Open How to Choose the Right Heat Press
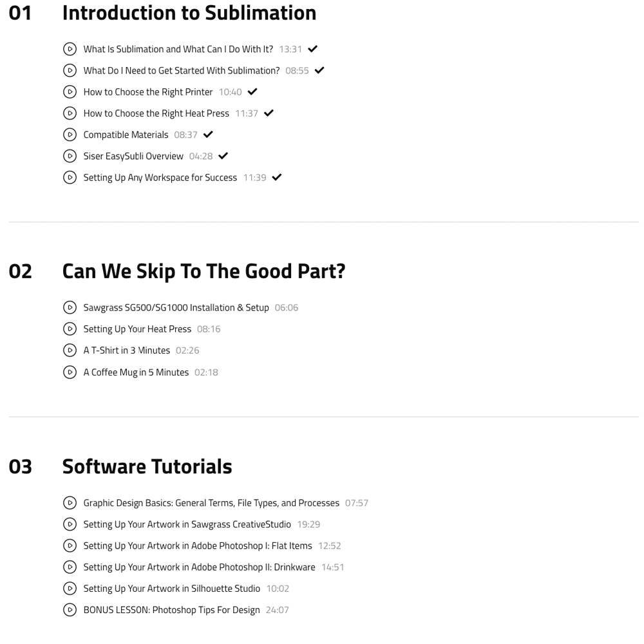 pyautogui.click(x=156, y=113)
